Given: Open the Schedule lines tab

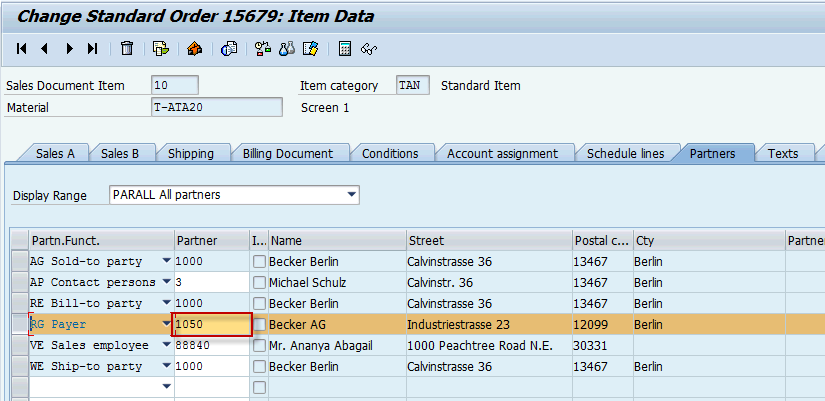Looking at the screenshot, I should 625,153.
